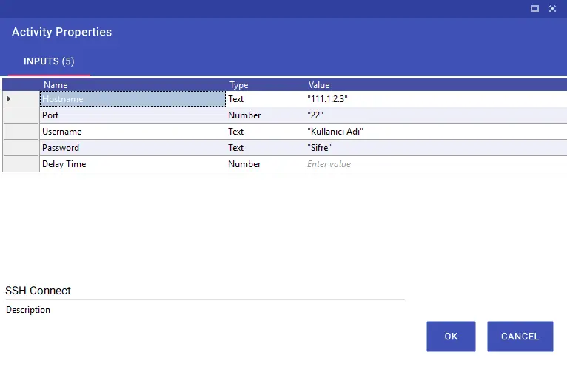
Task: Confirm with the OK button
Action: pos(451,337)
